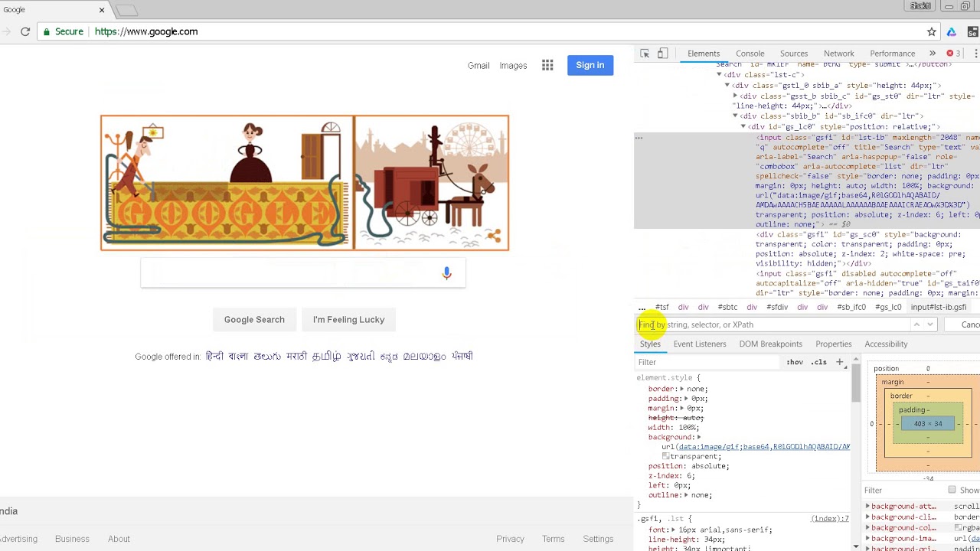Open the Network tab
The image size is (980, 551).
pos(839,54)
